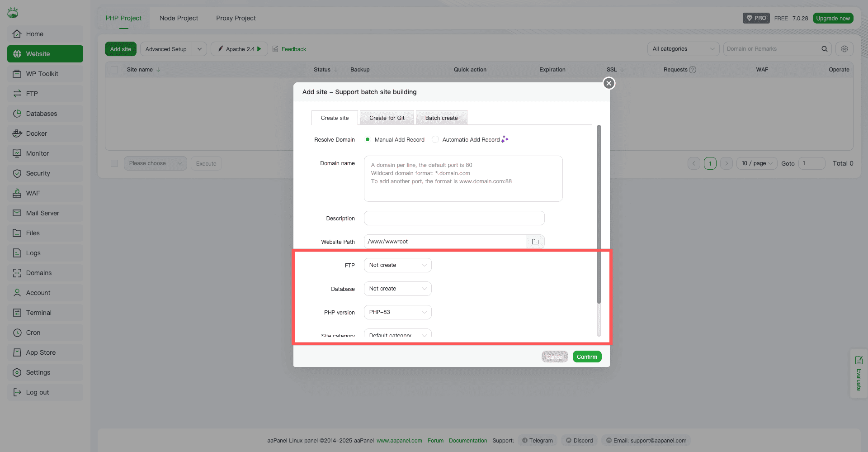Image resolution: width=868 pixels, height=452 pixels.
Task: Click the search magnifier icon
Action: point(824,49)
